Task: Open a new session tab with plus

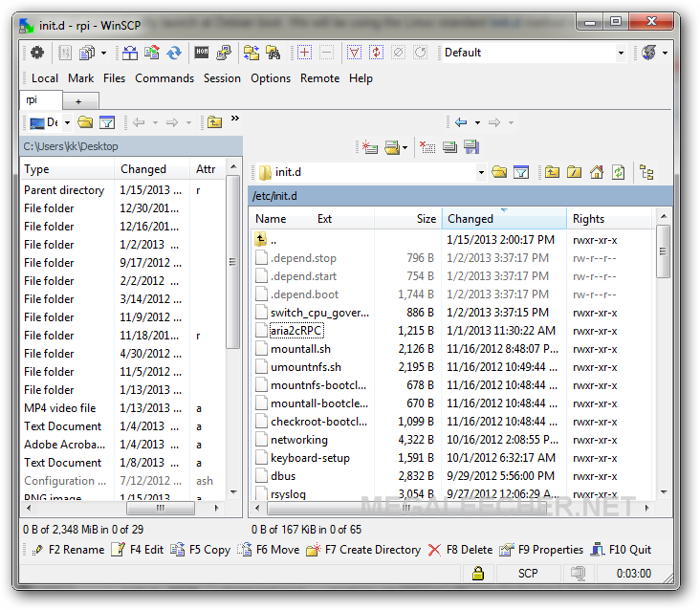Action: click(80, 101)
